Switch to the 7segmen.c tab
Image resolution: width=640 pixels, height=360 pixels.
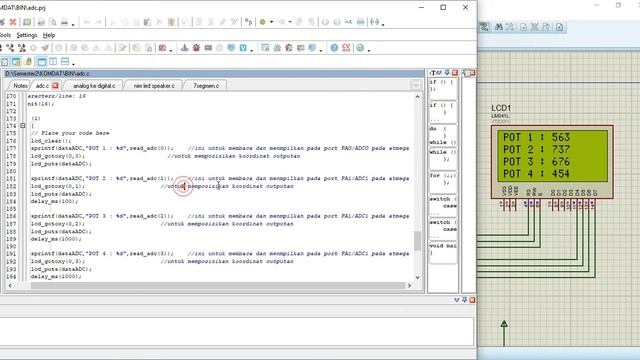pos(206,86)
